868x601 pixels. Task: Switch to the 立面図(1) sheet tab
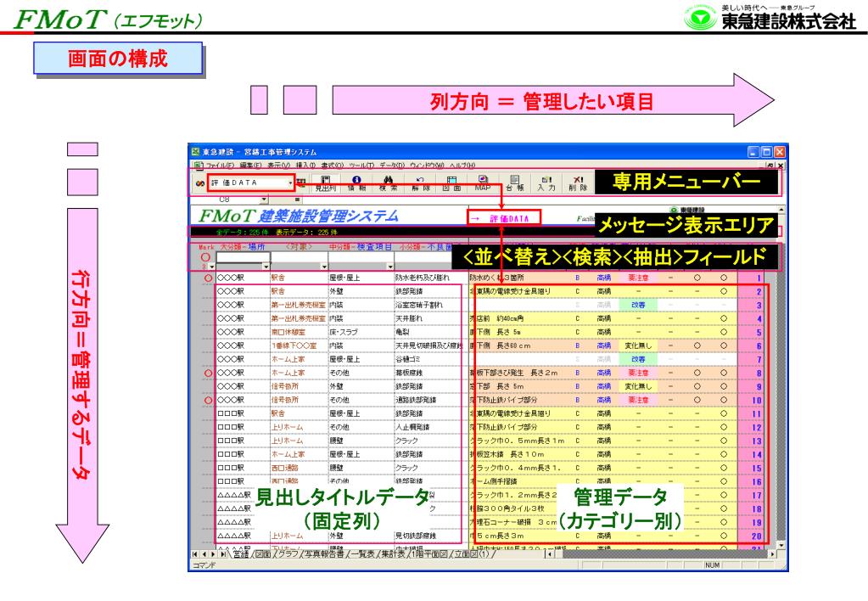(473, 554)
